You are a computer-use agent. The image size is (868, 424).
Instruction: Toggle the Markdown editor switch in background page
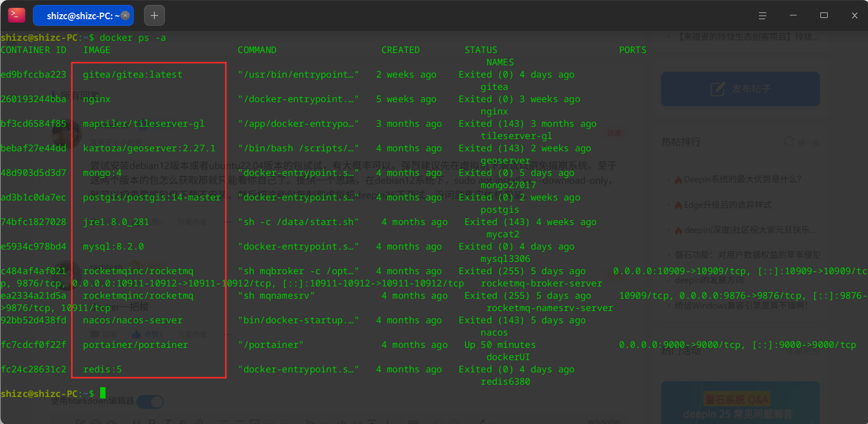pyautogui.click(x=150, y=401)
